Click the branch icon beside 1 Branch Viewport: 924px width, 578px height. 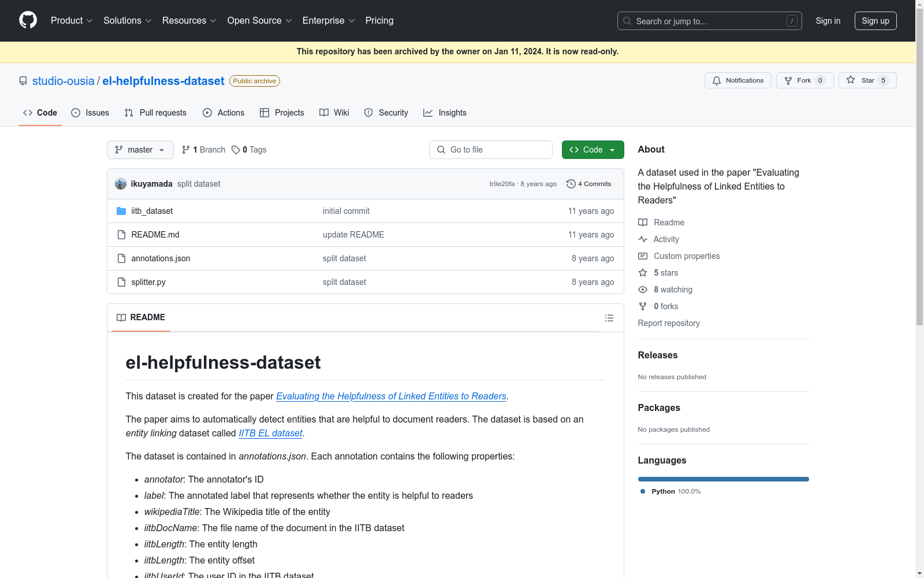[x=186, y=150]
